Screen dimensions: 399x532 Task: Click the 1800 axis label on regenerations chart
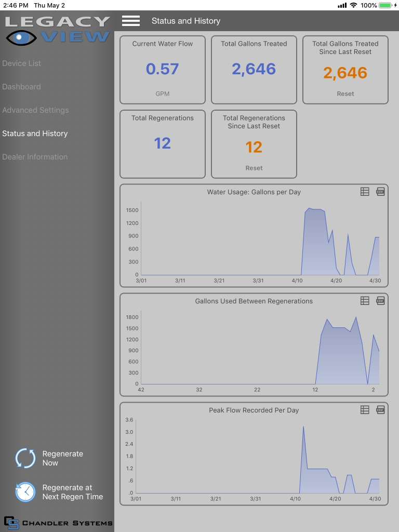click(132, 317)
